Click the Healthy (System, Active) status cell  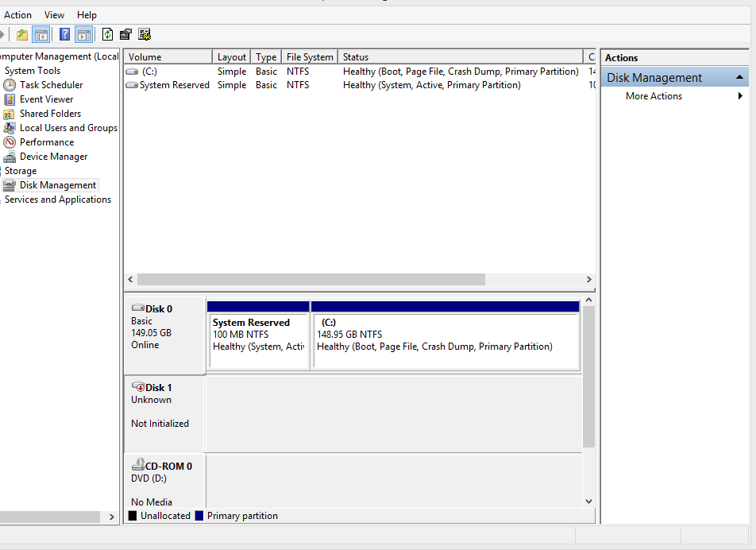(x=431, y=85)
